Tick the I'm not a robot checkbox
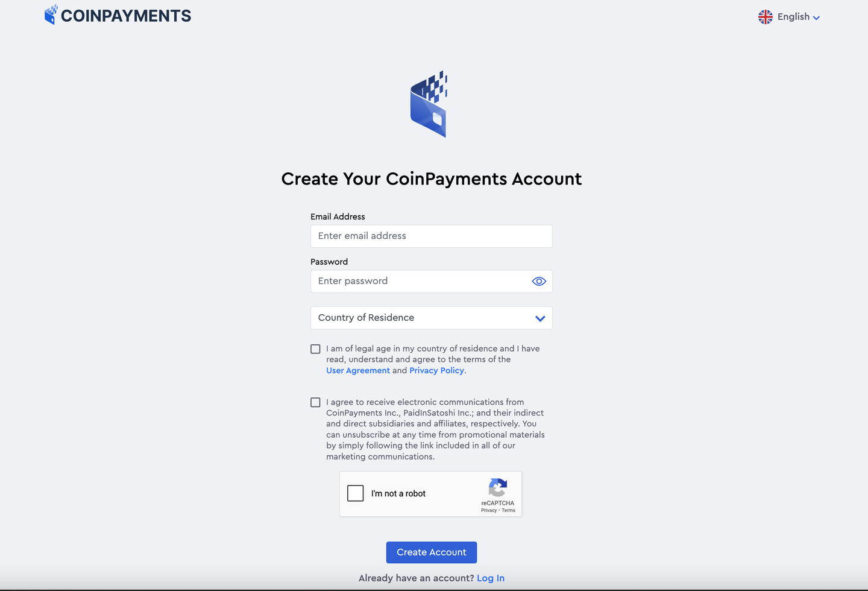Image resolution: width=868 pixels, height=591 pixels. tap(356, 493)
